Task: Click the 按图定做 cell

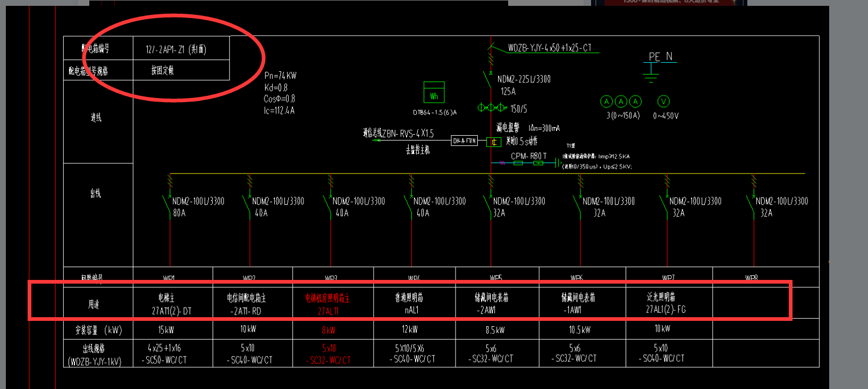Action: pos(181,70)
